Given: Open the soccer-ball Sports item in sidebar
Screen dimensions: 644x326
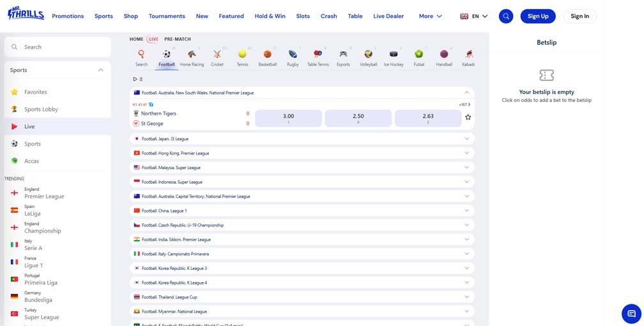Looking at the screenshot, I should (57, 144).
